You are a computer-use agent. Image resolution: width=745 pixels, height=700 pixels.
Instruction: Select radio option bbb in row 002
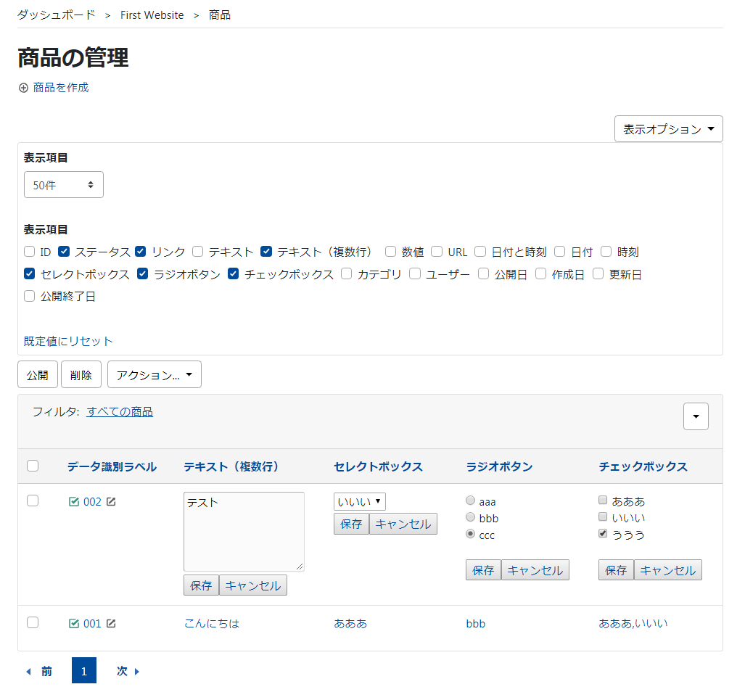470,517
